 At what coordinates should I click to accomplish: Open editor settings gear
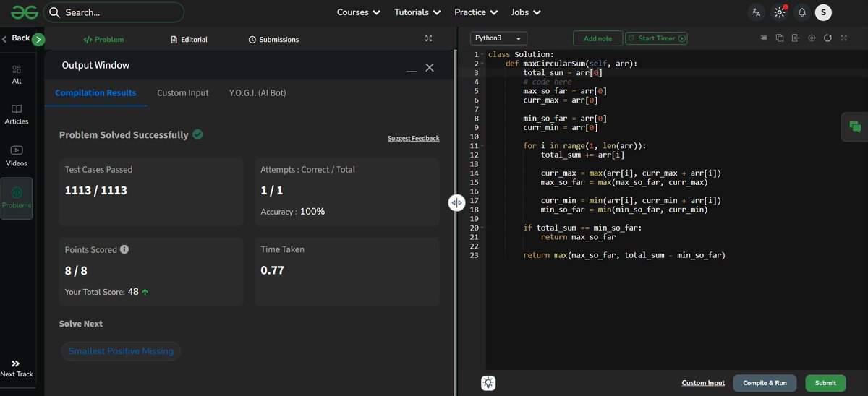tap(812, 38)
